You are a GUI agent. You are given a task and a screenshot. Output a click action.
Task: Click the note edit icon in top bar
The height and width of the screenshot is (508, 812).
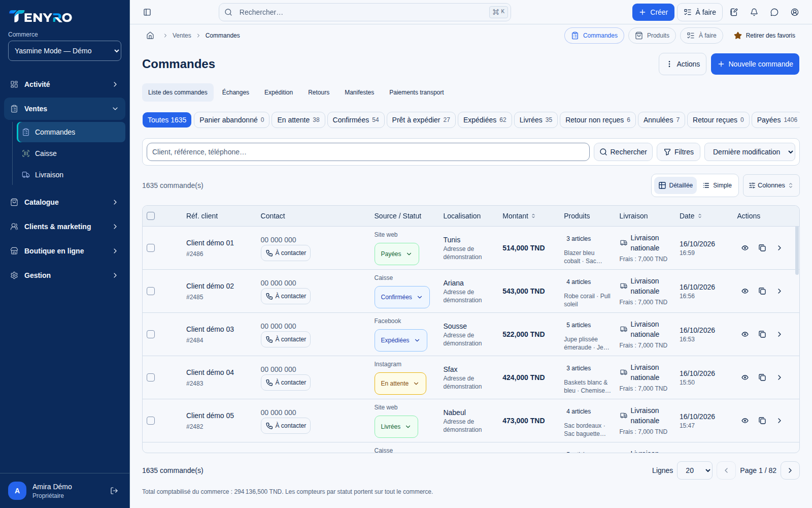734,12
